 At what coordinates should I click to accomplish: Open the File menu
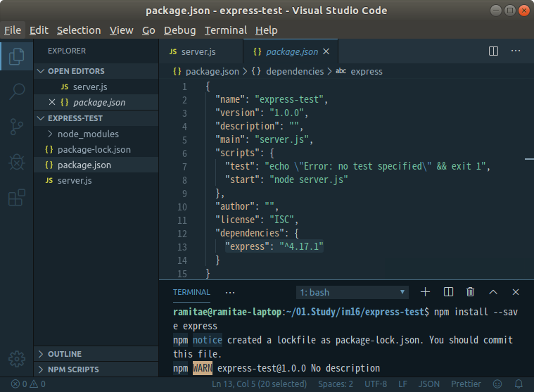(x=13, y=30)
